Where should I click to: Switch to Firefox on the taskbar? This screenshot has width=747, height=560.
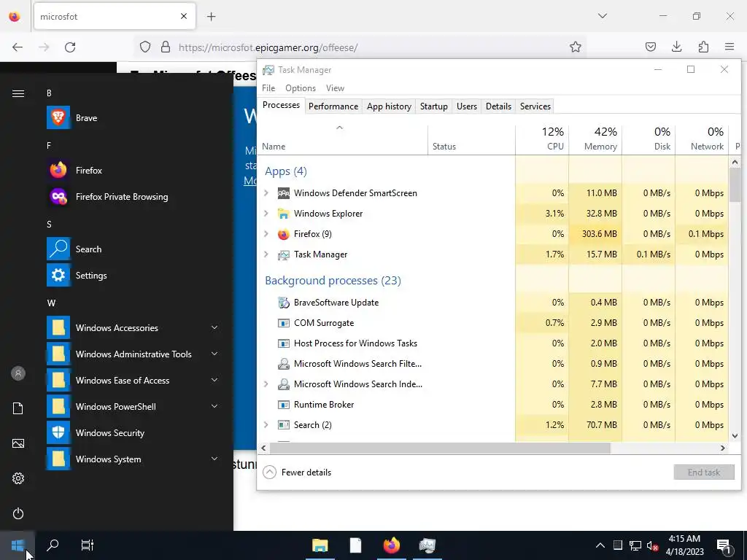392,545
